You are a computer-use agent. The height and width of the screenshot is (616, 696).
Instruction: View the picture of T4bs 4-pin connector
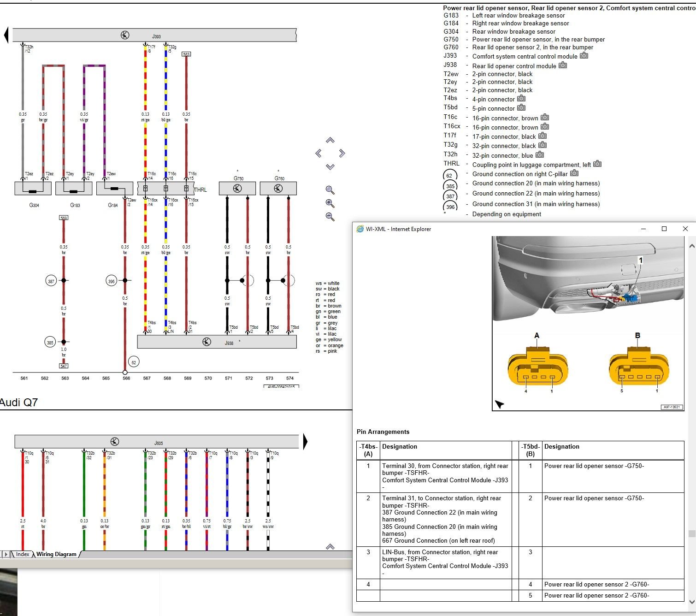[521, 99]
